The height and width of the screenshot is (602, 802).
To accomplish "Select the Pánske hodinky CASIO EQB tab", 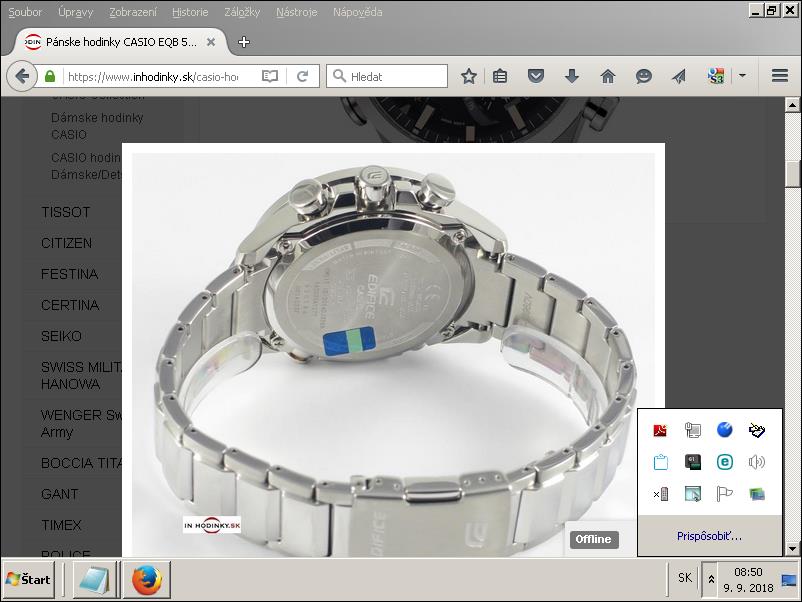I will pos(121,42).
